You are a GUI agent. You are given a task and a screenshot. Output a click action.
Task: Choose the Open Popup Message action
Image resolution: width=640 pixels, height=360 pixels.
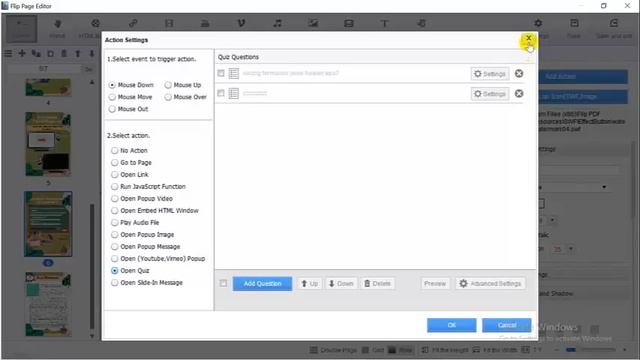pyautogui.click(x=114, y=247)
